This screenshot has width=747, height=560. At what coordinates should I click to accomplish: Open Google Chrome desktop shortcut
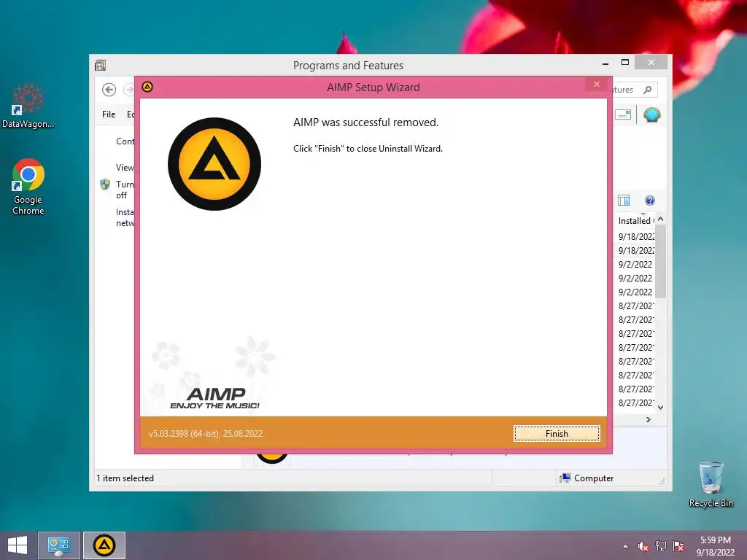pyautogui.click(x=28, y=187)
